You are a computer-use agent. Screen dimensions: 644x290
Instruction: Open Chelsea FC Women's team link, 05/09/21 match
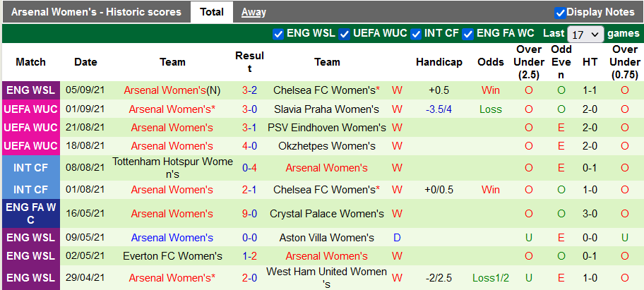point(324,90)
